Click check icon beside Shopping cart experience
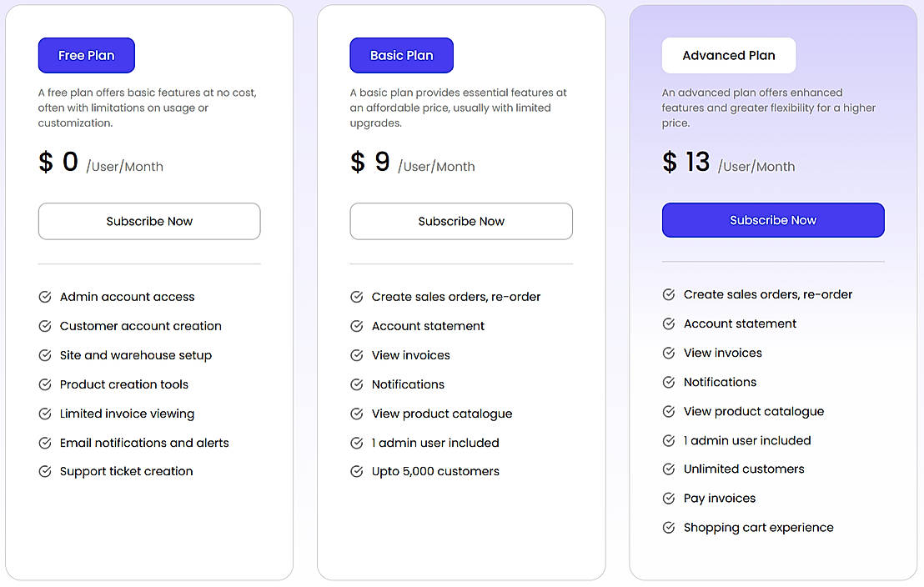924x587 pixels. [x=669, y=528]
